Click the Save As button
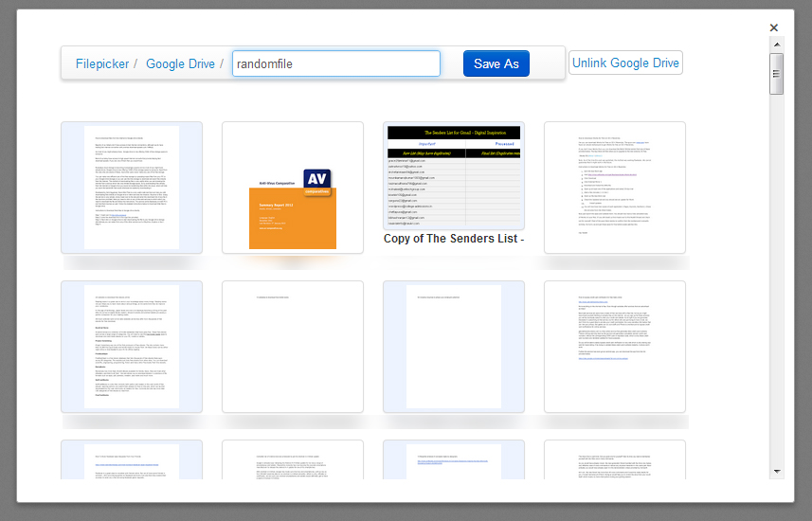Image resolution: width=812 pixels, height=521 pixels. coord(496,63)
